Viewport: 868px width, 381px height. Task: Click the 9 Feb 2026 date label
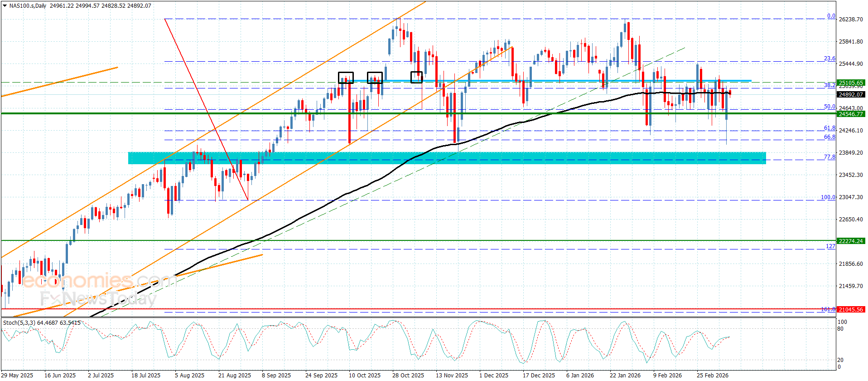[667, 375]
